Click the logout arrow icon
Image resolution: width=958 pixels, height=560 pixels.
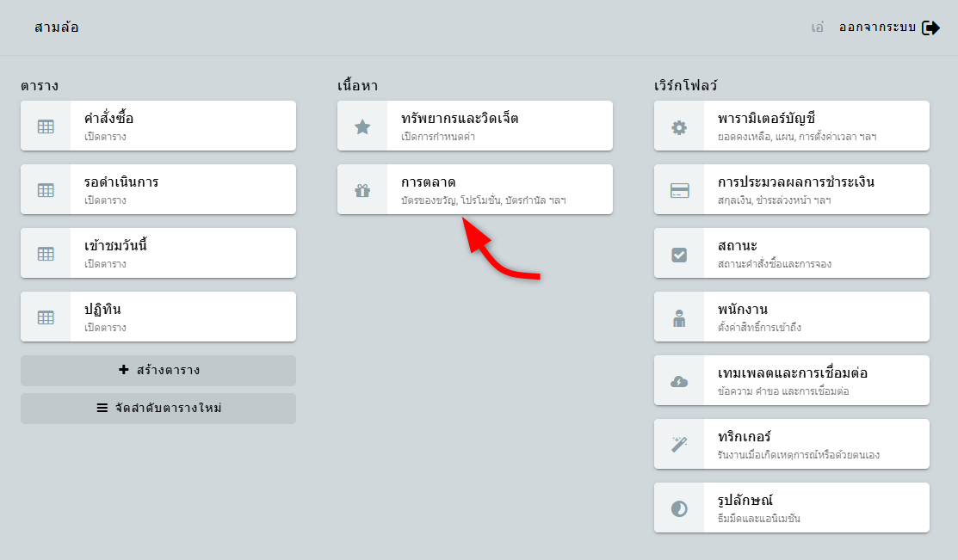930,28
